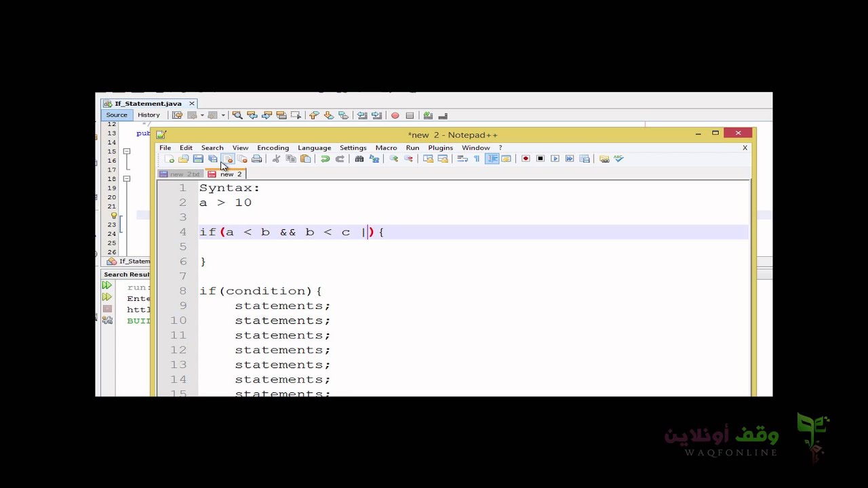Switch to the new 2.txt tab
This screenshot has width=868, height=488.
[180, 174]
